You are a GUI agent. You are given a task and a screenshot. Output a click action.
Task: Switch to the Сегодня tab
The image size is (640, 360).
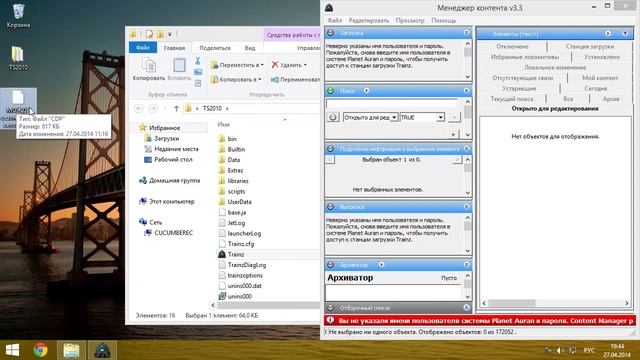pos(596,89)
